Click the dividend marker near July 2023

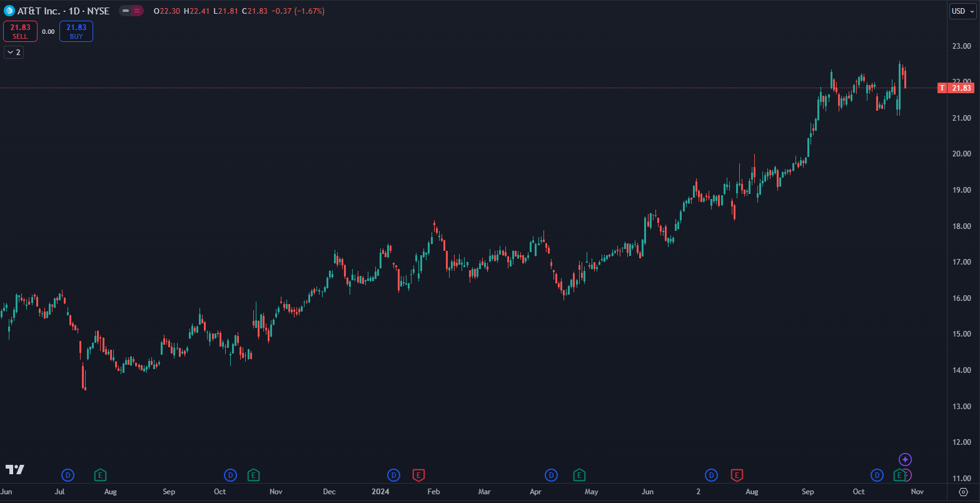(68, 475)
